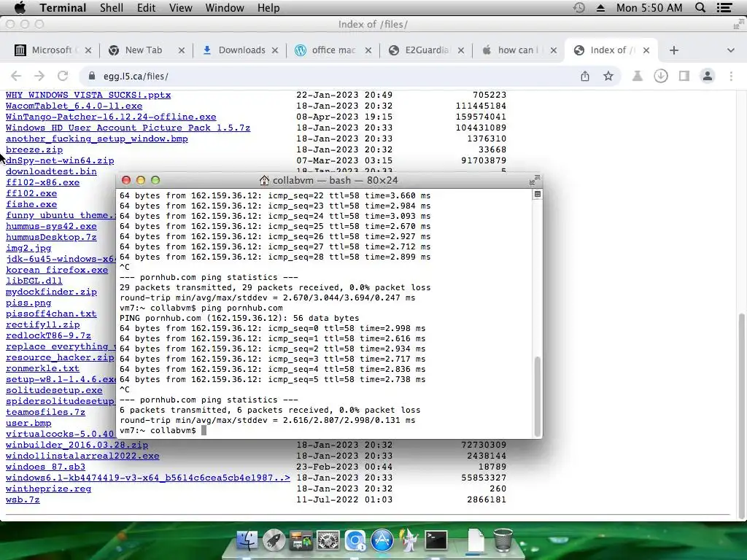
Task: Switch to the Downloads browser tab
Action: click(241, 50)
